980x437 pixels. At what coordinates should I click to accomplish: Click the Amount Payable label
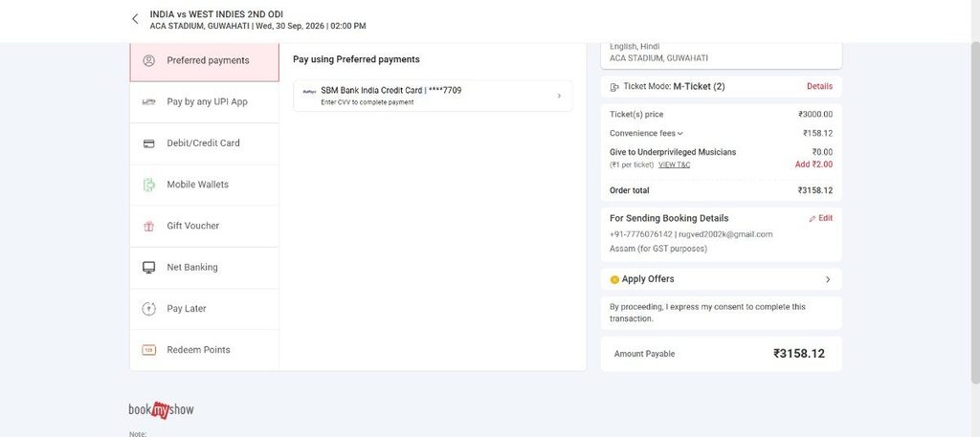click(644, 354)
